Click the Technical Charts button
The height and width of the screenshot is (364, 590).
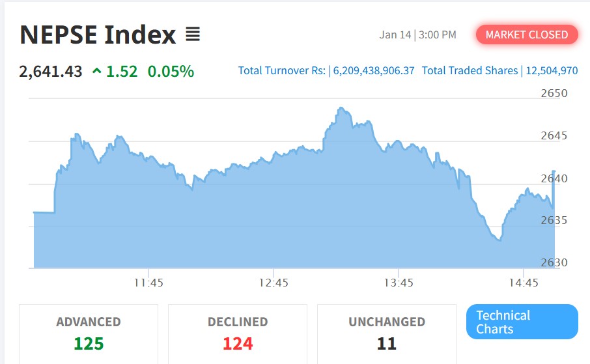tap(522, 322)
